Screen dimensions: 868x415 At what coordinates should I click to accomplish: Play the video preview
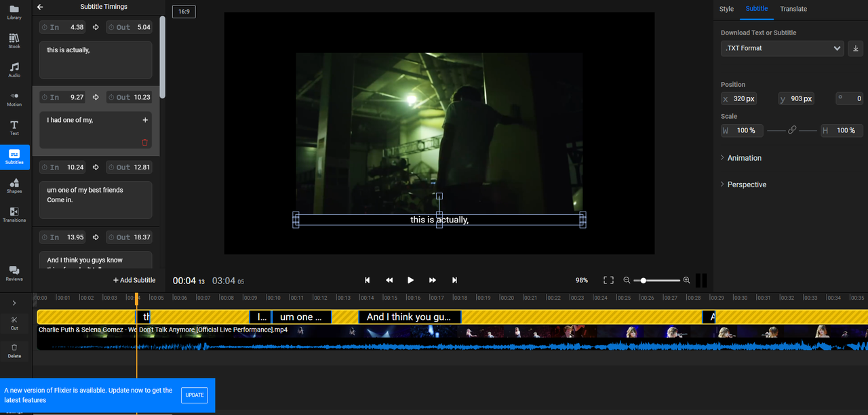pyautogui.click(x=410, y=280)
